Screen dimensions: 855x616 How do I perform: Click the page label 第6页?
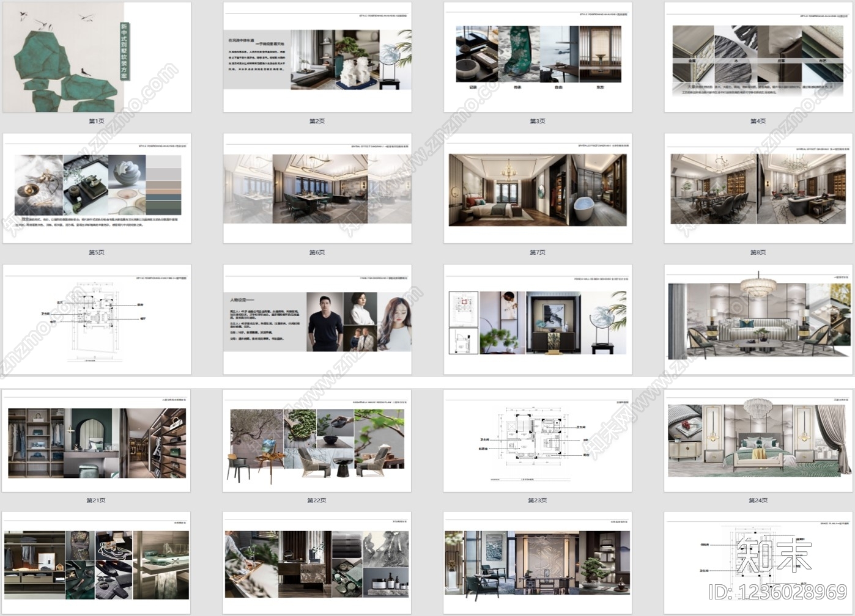tap(317, 252)
